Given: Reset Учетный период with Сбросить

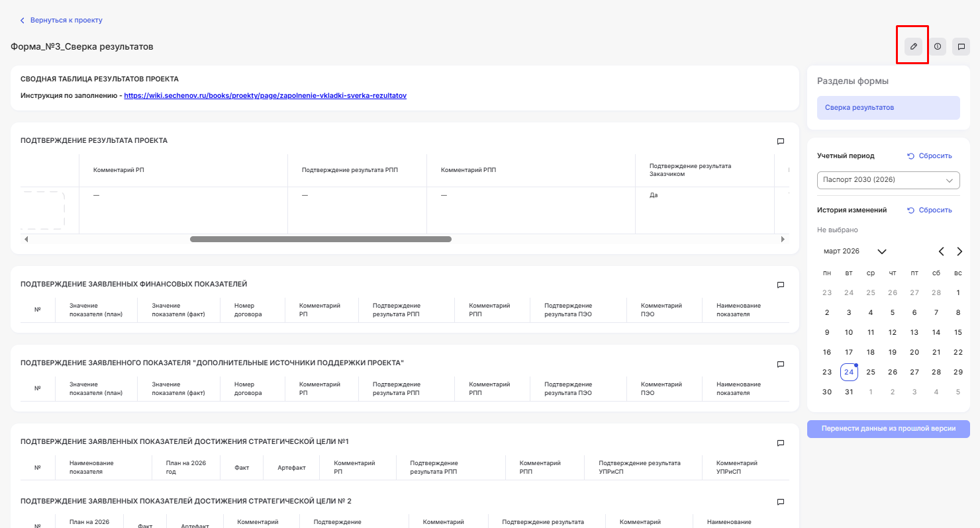Looking at the screenshot, I should 930,156.
